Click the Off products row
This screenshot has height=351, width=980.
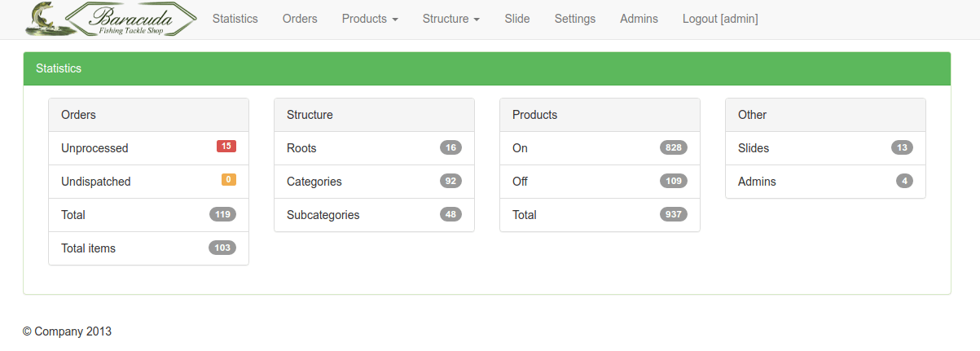(x=600, y=182)
